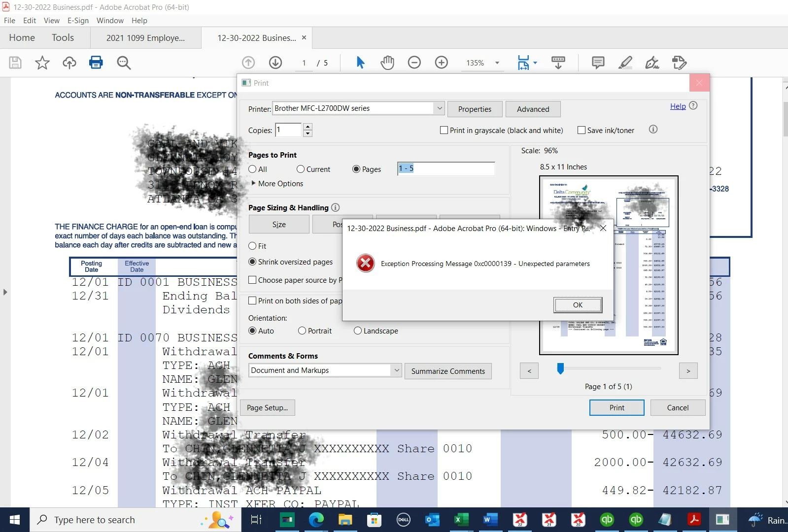Image resolution: width=788 pixels, height=532 pixels.
Task: Open the Help link in Print dialog
Action: click(x=678, y=106)
